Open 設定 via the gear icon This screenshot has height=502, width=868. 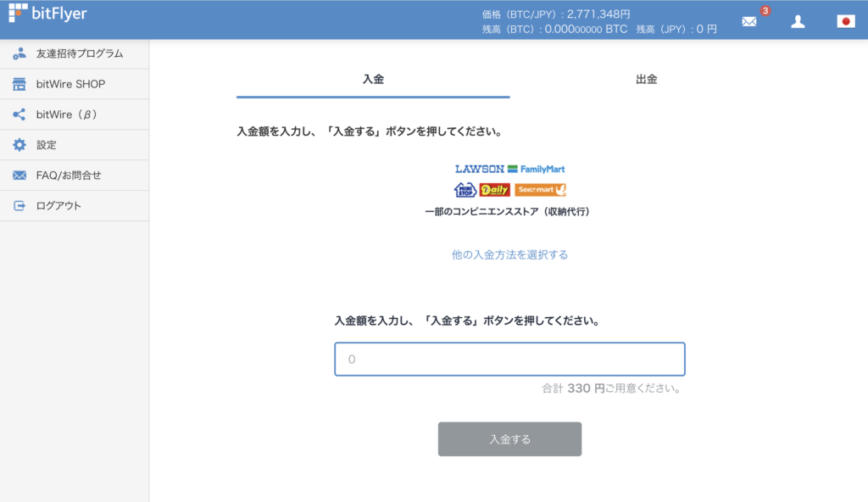tap(17, 145)
